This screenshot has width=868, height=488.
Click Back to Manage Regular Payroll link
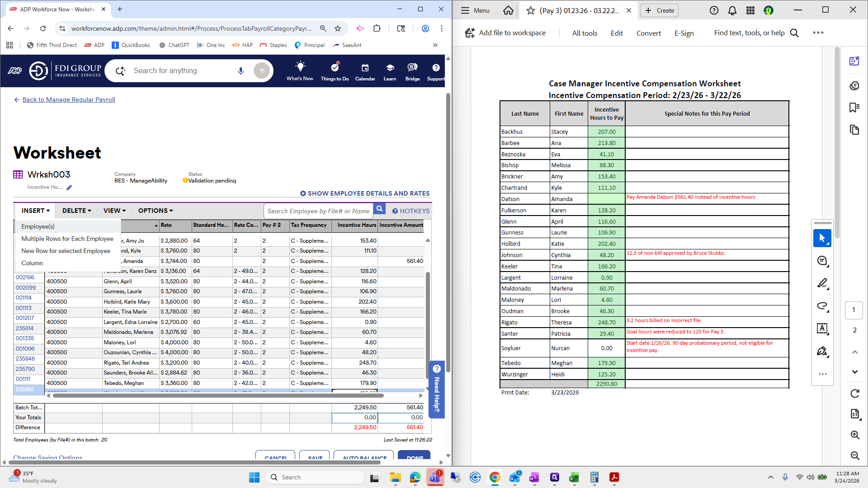point(69,99)
